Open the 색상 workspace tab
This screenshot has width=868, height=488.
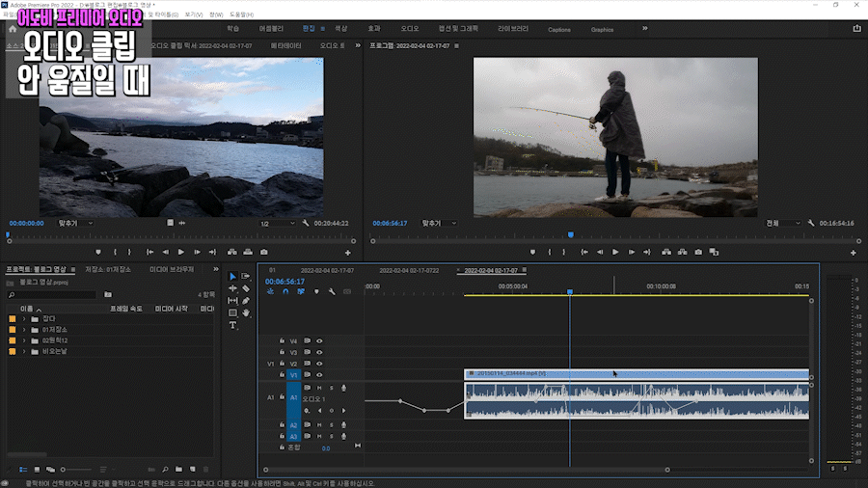pyautogui.click(x=341, y=29)
